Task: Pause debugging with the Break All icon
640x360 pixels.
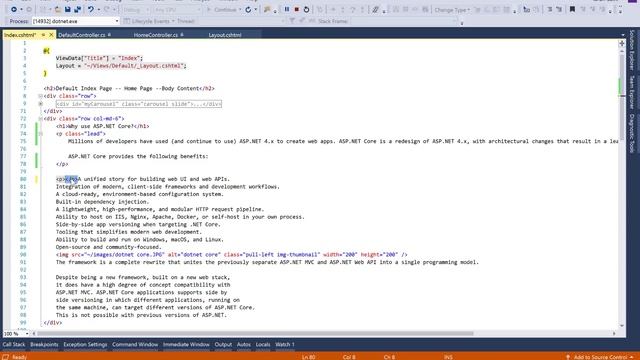Action: 287,9
